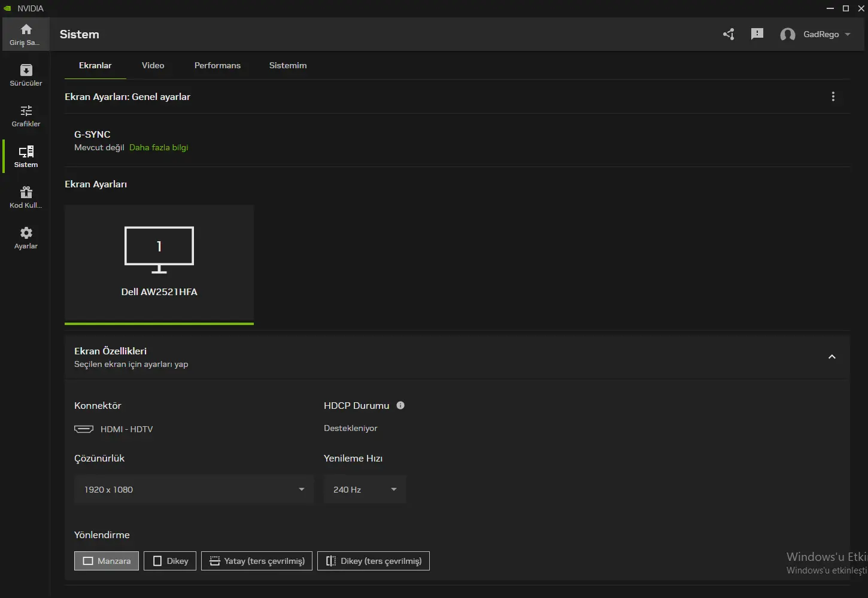This screenshot has height=598, width=868.
Task: Go to Giriş Sayfası home in sidebar
Action: [x=26, y=35]
